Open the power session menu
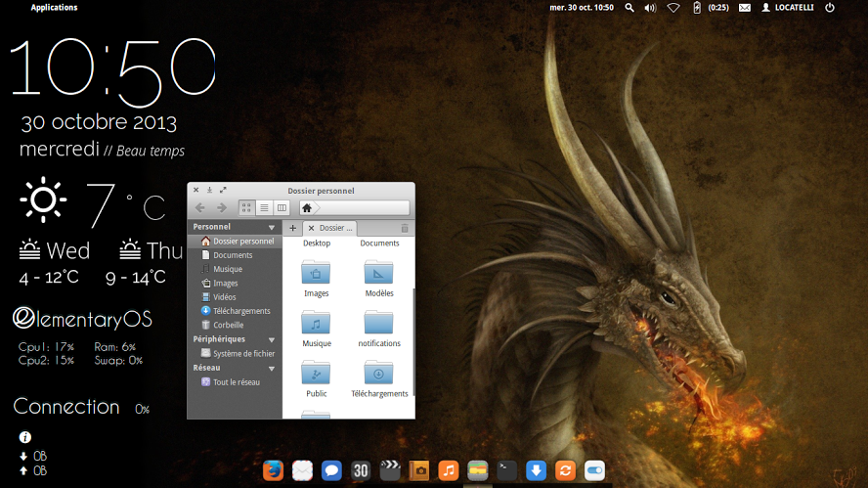 pos(830,7)
